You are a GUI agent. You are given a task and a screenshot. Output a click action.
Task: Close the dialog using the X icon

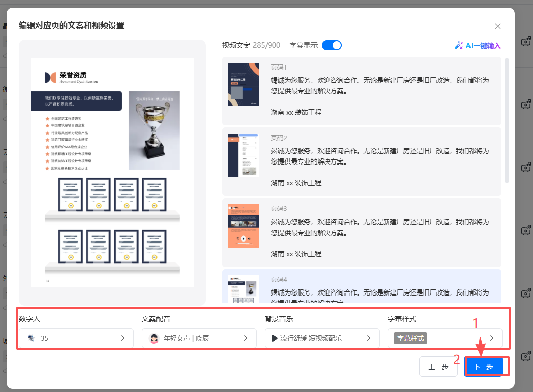pos(498,26)
